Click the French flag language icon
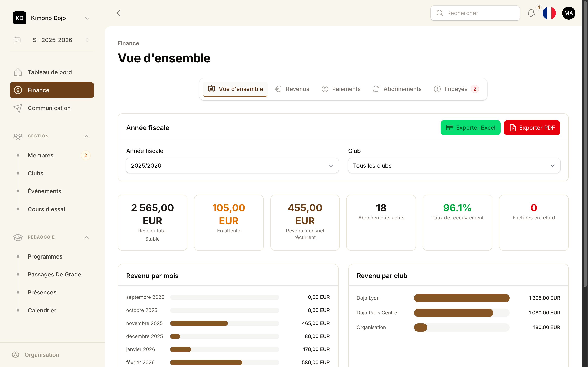 (x=550, y=13)
